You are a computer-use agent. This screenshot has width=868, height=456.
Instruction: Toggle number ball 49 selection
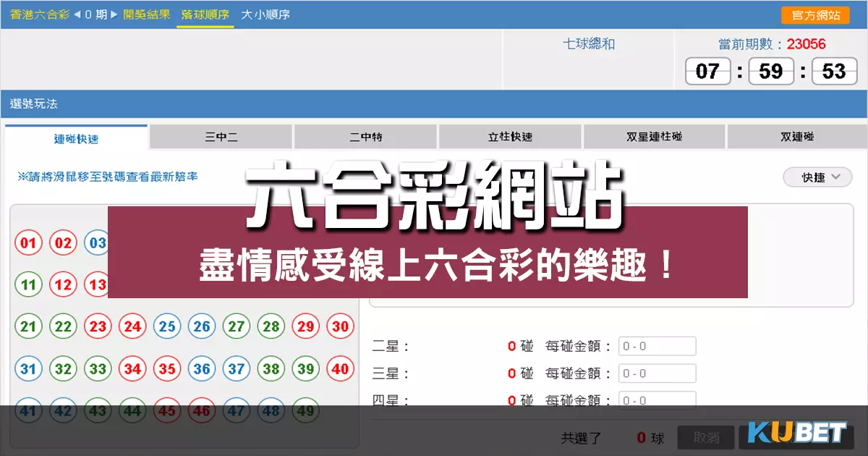306,410
